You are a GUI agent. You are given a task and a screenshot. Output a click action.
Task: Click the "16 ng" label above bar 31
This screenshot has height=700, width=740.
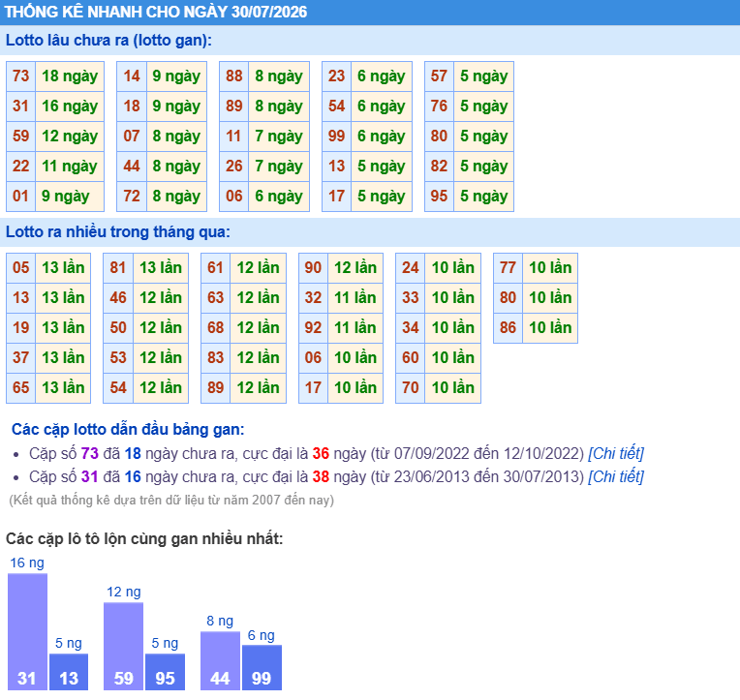27,563
